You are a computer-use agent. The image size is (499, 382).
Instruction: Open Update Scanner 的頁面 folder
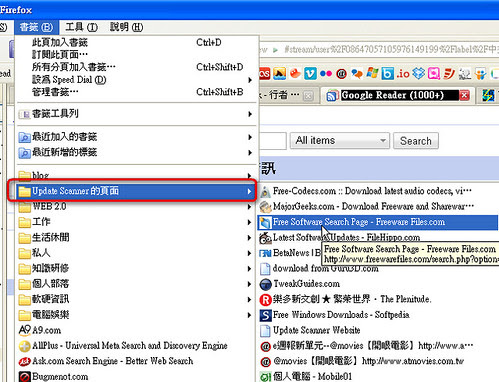137,191
